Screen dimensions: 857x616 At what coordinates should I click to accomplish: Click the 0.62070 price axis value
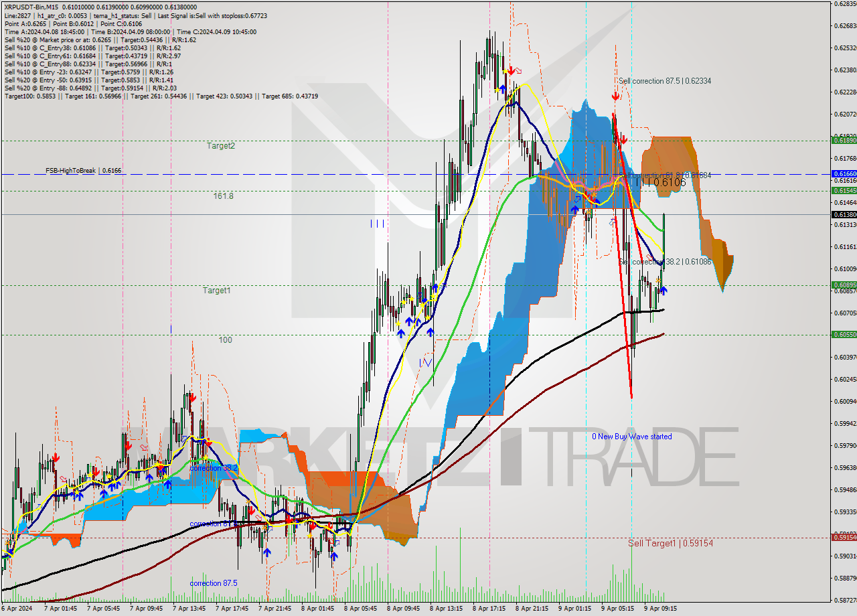(x=844, y=114)
